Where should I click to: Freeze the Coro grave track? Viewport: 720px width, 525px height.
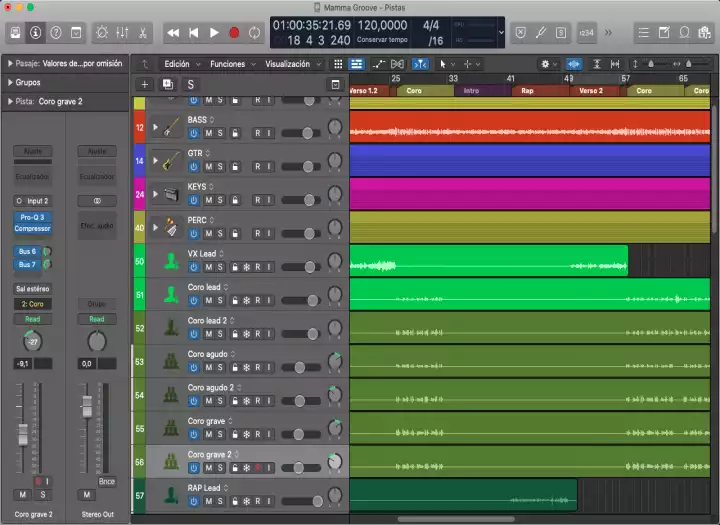(x=247, y=435)
